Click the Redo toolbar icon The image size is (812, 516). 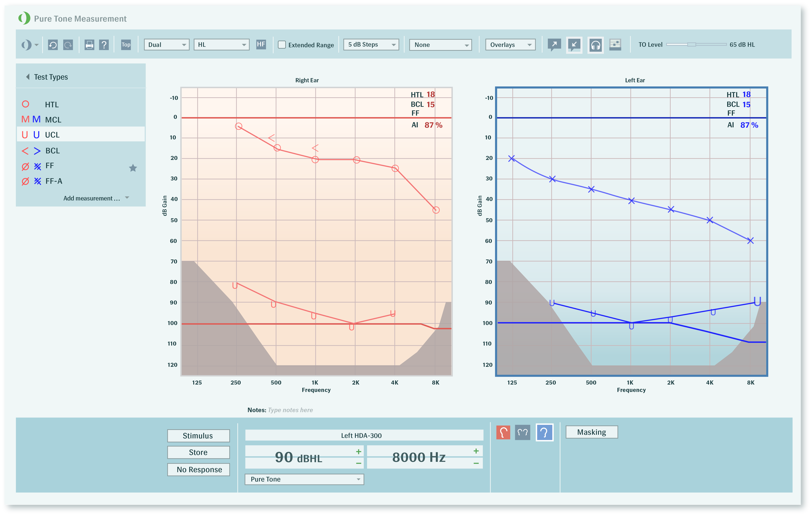click(68, 45)
